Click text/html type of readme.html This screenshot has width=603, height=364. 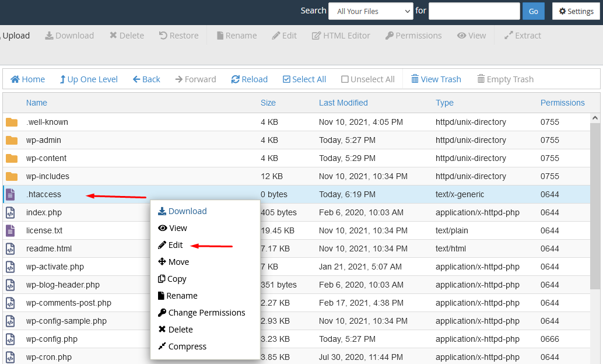click(x=451, y=249)
